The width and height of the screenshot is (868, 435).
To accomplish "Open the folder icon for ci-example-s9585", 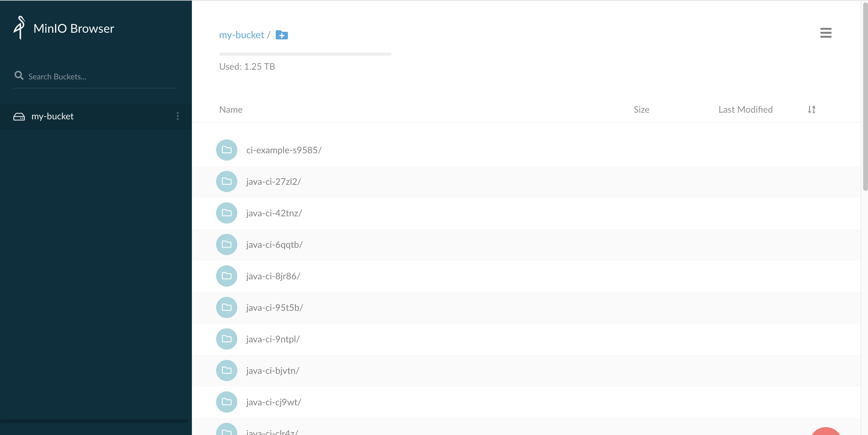I will tap(226, 150).
